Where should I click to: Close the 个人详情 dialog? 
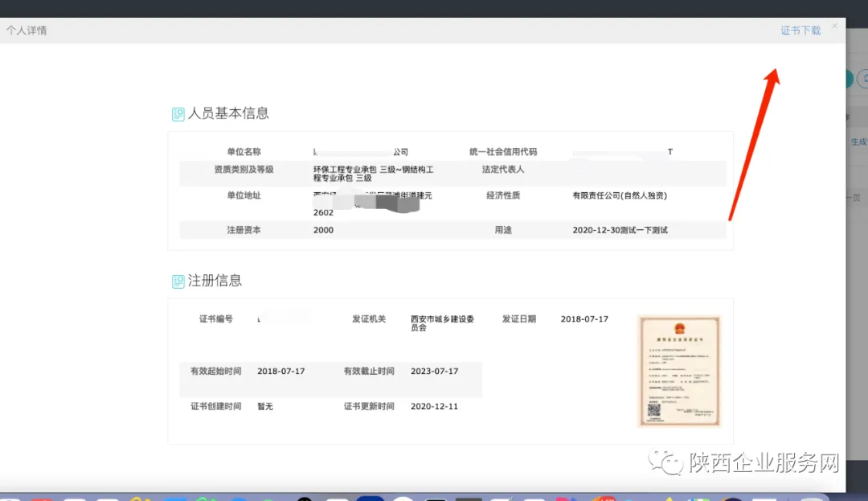click(x=835, y=26)
